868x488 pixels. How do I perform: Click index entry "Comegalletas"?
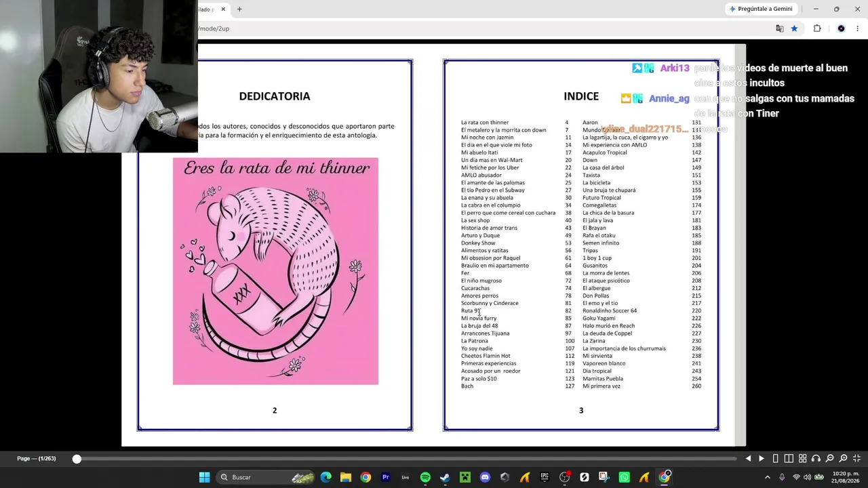599,205
